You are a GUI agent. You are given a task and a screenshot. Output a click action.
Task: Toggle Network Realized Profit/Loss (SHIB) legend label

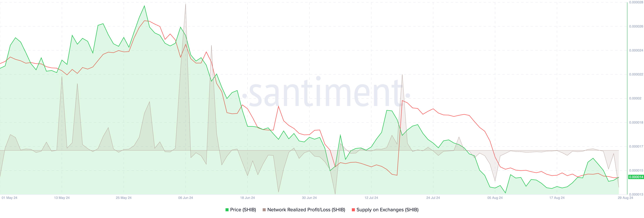pyautogui.click(x=306, y=210)
